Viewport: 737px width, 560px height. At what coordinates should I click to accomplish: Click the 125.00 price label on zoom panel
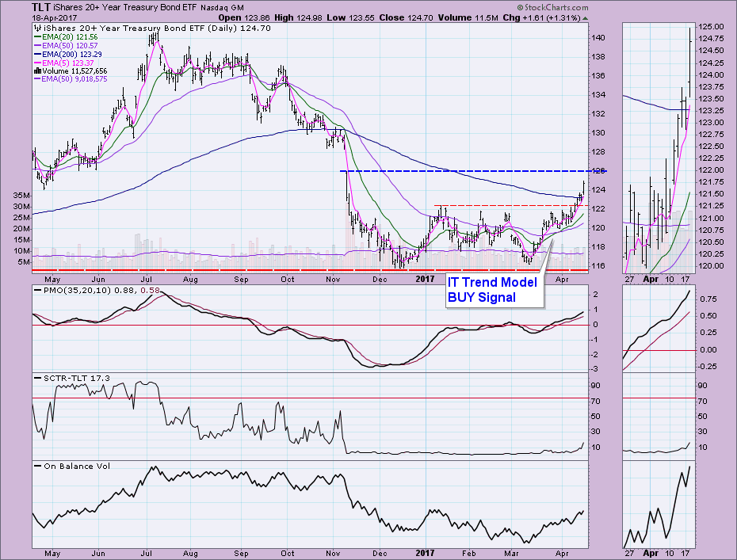716,26
